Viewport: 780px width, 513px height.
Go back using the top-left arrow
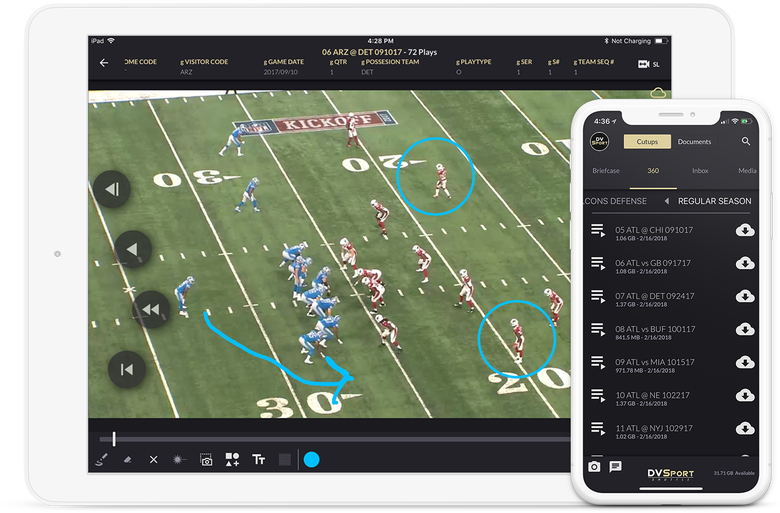pos(104,63)
